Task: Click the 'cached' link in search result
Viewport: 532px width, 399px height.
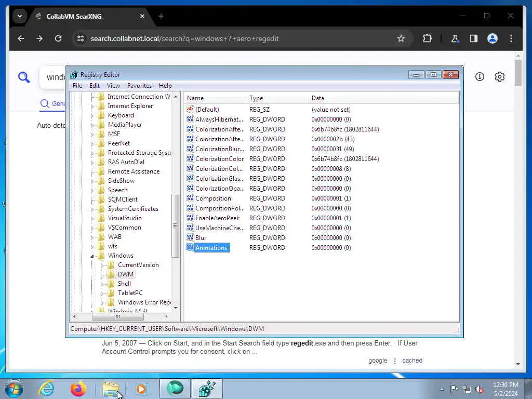Action: 412,361
